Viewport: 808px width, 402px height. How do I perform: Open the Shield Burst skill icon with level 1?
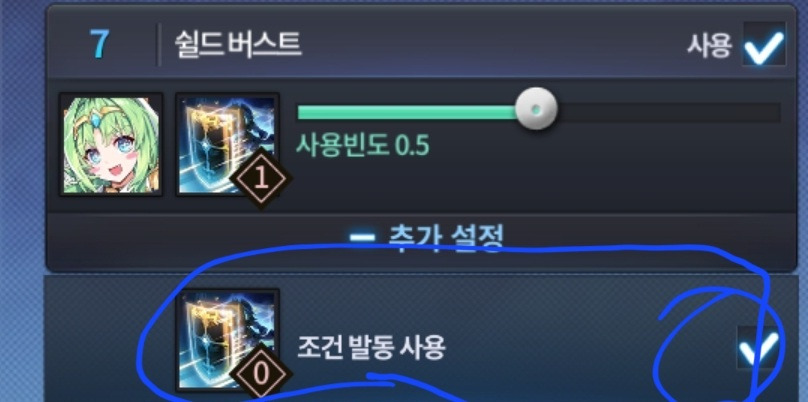tap(227, 144)
